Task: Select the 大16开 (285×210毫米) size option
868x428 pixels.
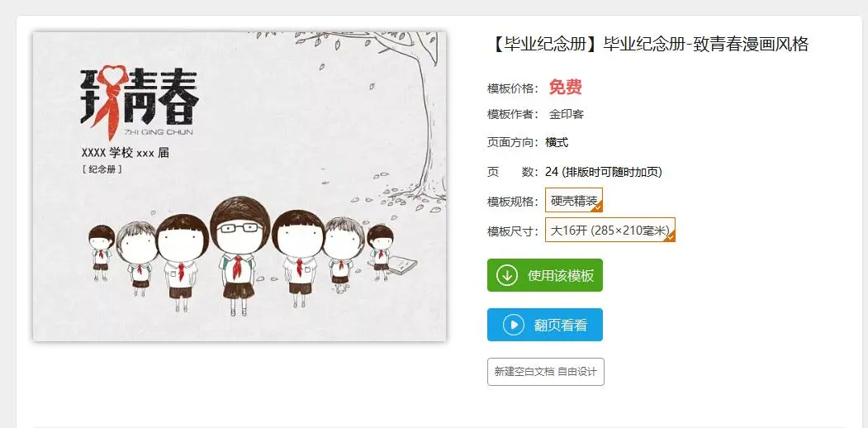Action: click(610, 230)
